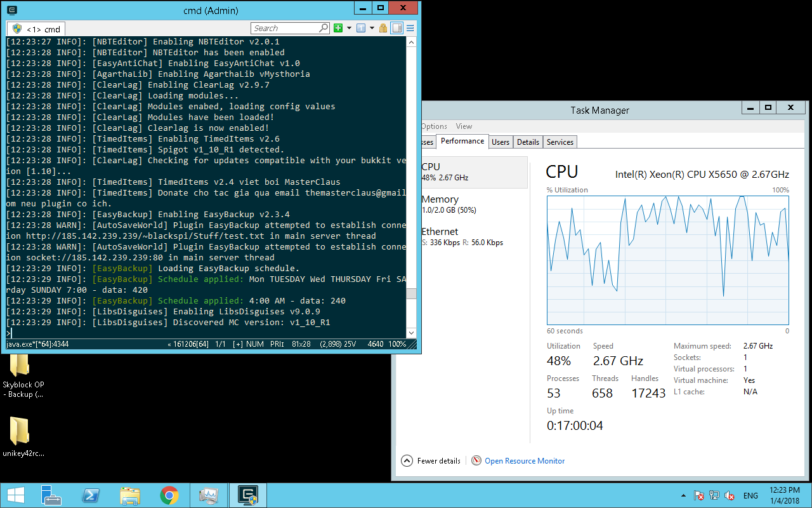
Task: Click the muted volume tray icon
Action: click(730, 495)
